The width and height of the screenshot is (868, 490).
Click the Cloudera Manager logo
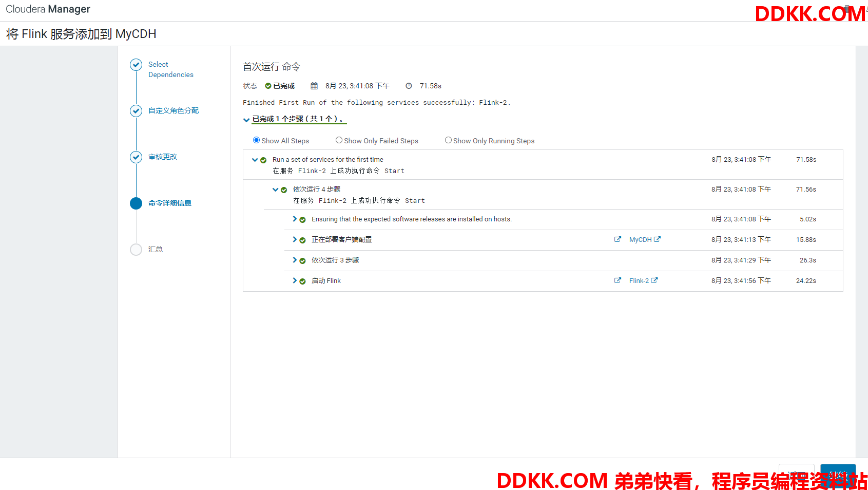48,9
